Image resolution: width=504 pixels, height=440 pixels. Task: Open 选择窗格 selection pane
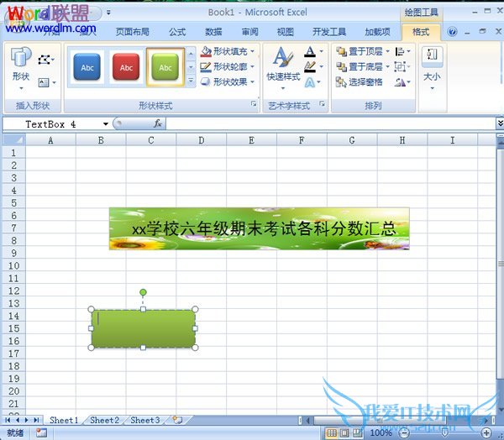pyautogui.click(x=359, y=82)
